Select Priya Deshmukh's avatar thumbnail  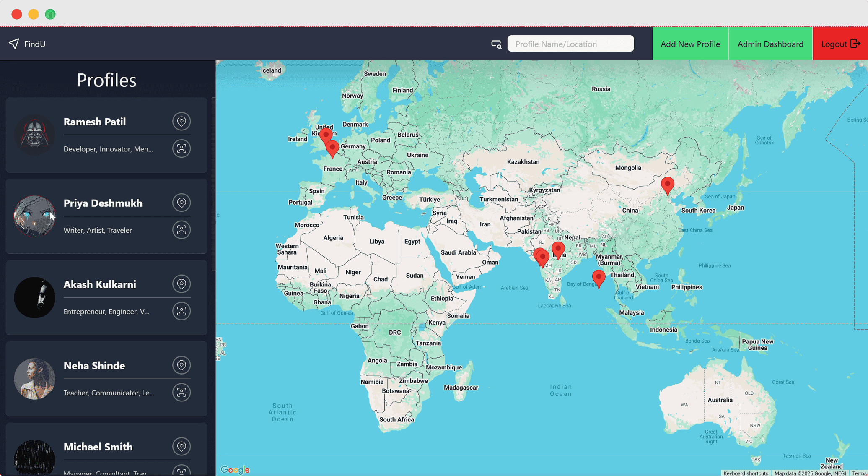pyautogui.click(x=34, y=216)
